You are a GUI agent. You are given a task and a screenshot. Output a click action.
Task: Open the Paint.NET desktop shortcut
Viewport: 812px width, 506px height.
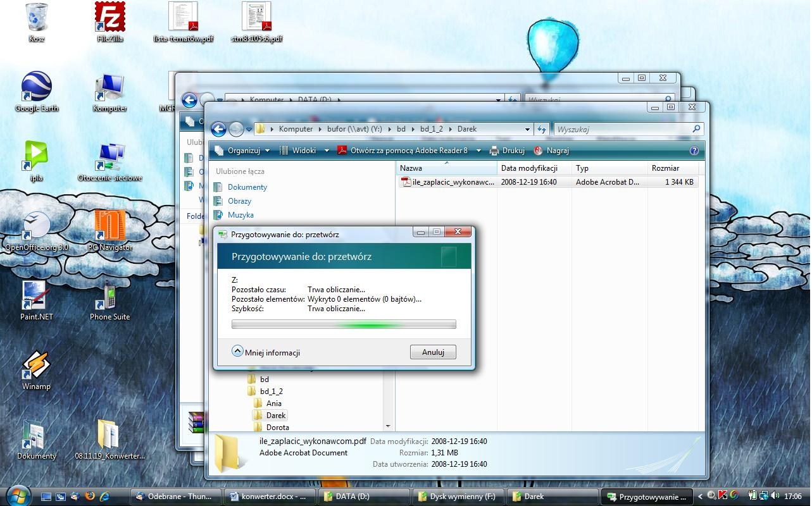[x=36, y=297]
